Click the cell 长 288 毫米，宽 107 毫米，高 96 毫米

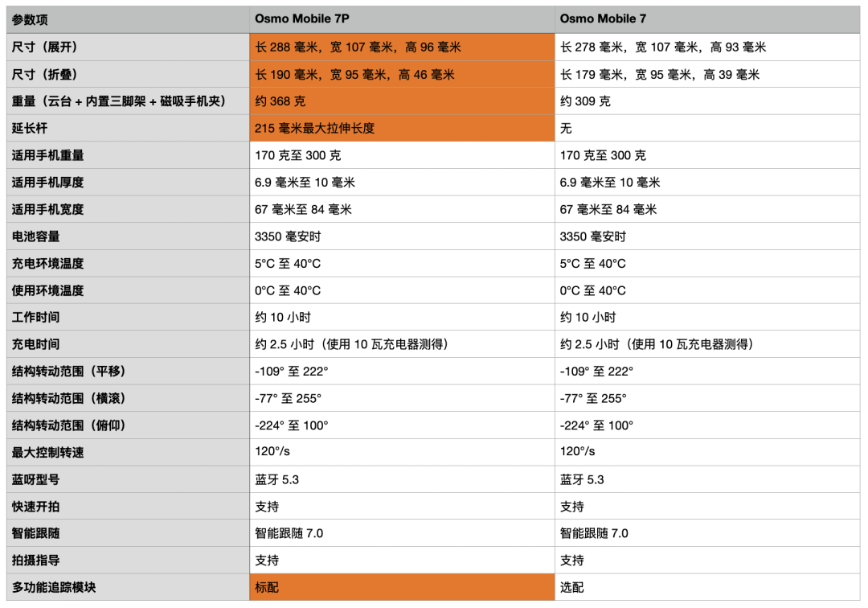pyautogui.click(x=402, y=47)
